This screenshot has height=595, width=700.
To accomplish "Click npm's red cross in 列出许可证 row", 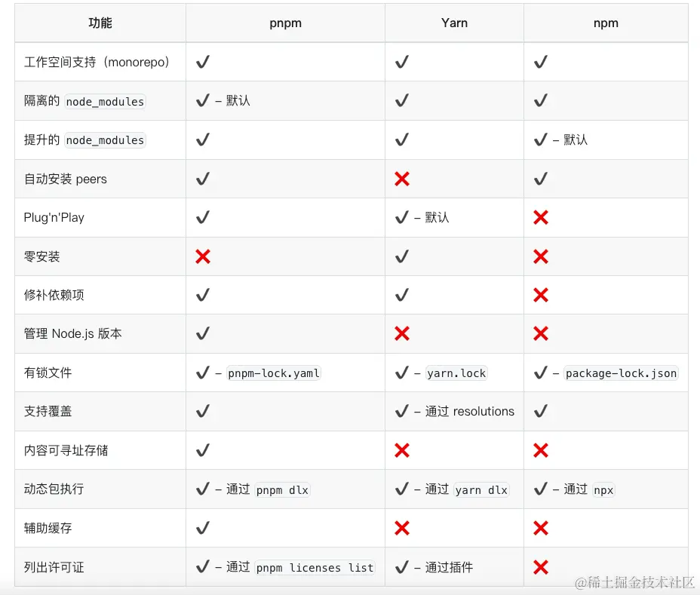I will click(x=540, y=567).
